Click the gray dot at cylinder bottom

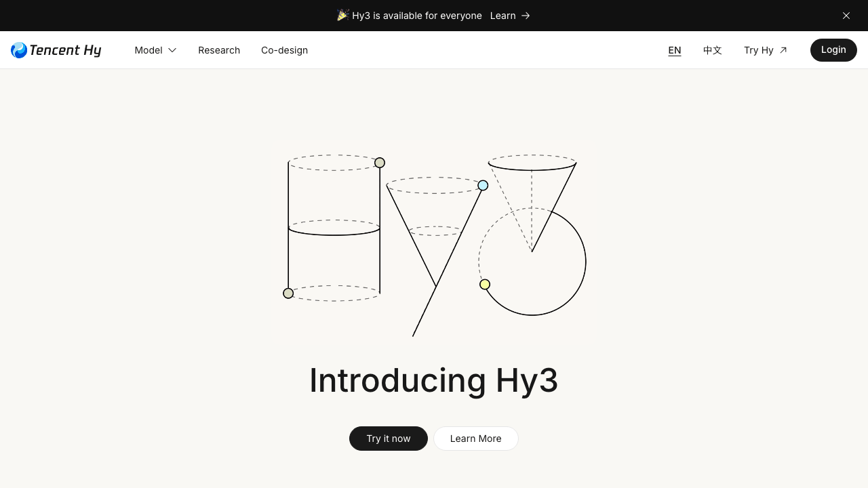[x=288, y=293]
